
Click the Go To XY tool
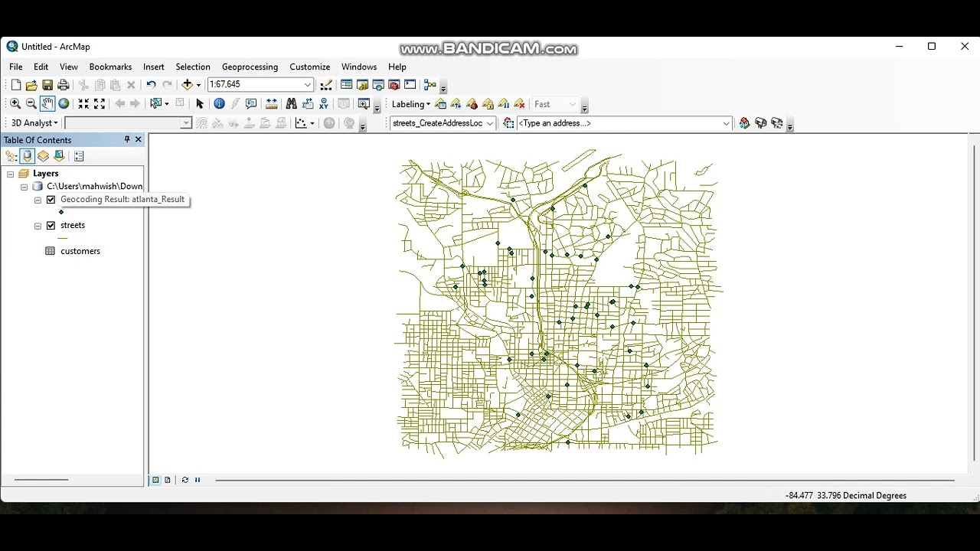pos(324,104)
